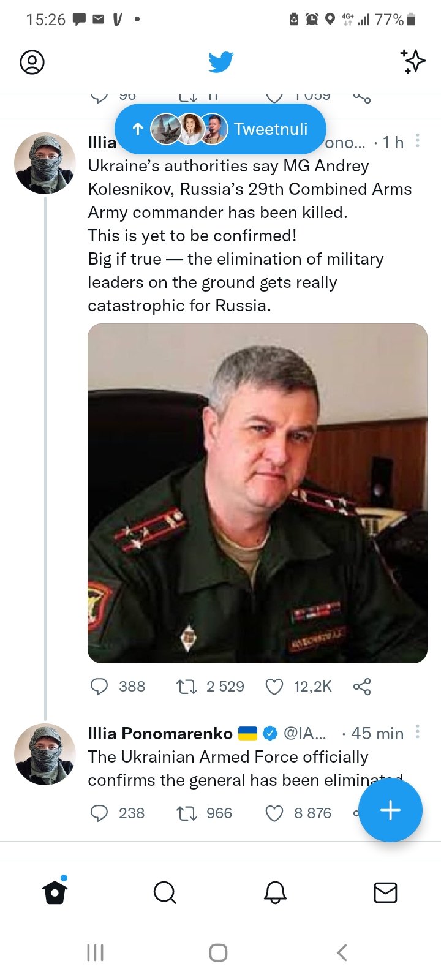Image resolution: width=441 pixels, height=980 pixels.
Task: Jump to new tweets via Tweetnuli pill
Action: (x=221, y=129)
